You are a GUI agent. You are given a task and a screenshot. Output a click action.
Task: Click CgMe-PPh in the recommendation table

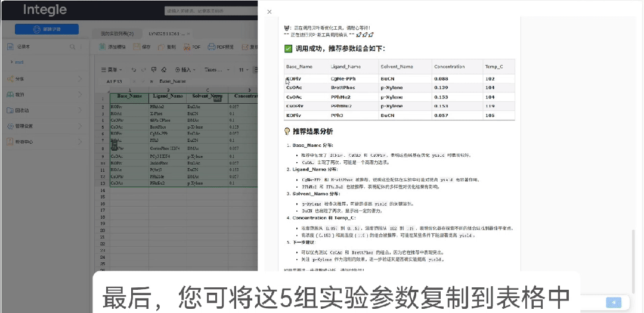pos(343,79)
